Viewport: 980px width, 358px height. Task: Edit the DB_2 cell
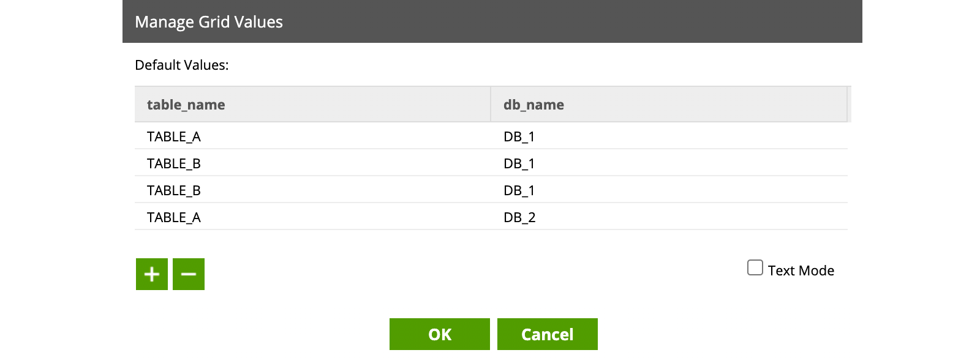[x=519, y=217]
